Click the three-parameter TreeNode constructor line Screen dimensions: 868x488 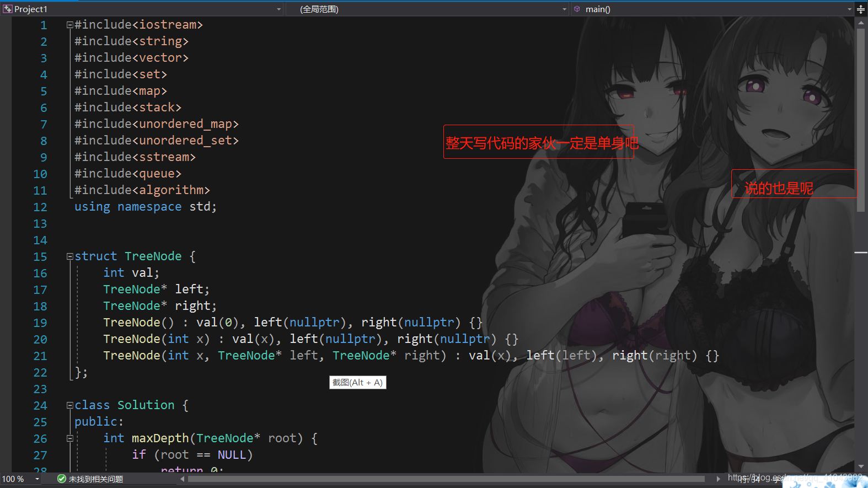pos(411,356)
